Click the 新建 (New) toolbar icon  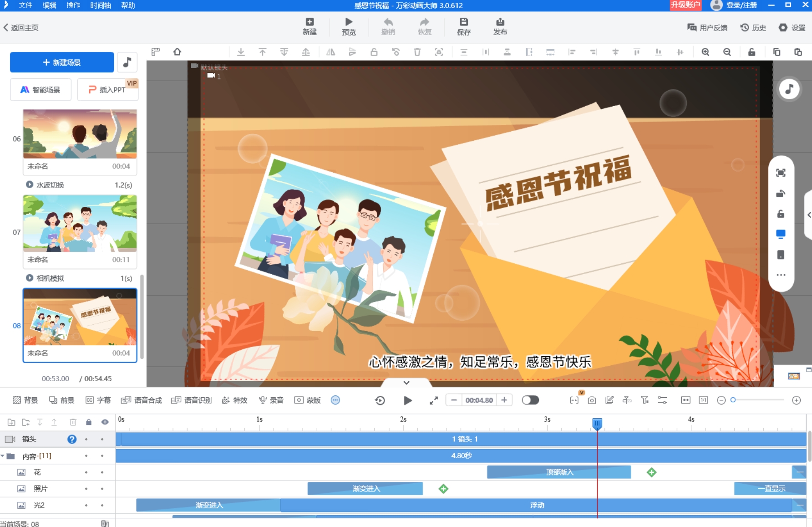click(x=310, y=26)
